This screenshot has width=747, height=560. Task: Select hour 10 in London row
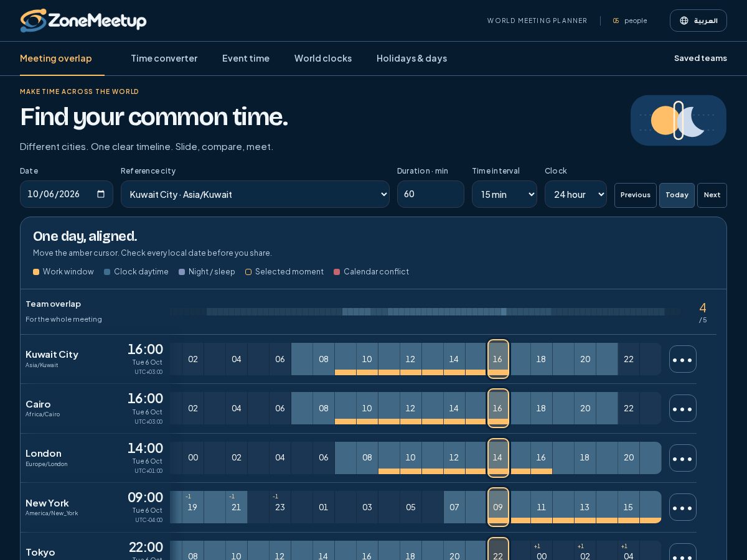[410, 458]
